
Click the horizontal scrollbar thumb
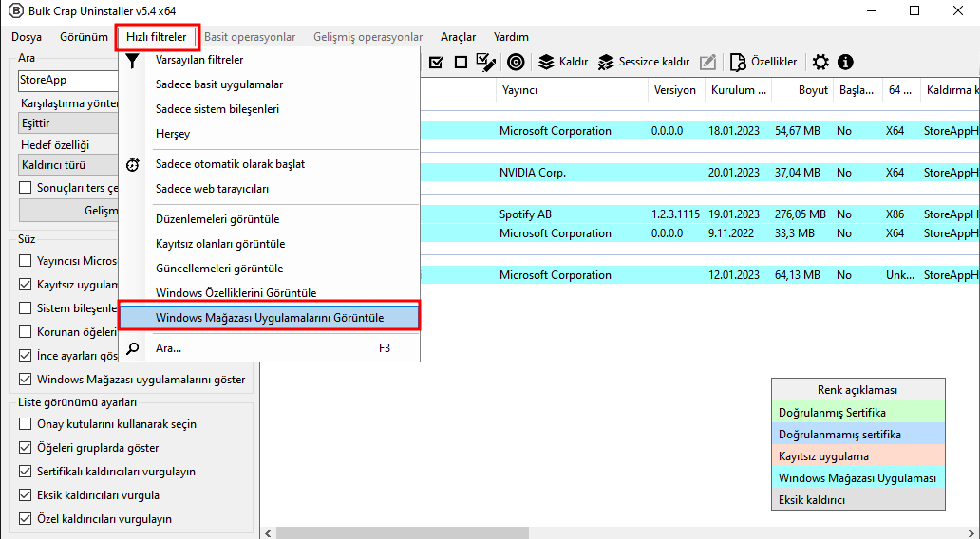coord(403,533)
